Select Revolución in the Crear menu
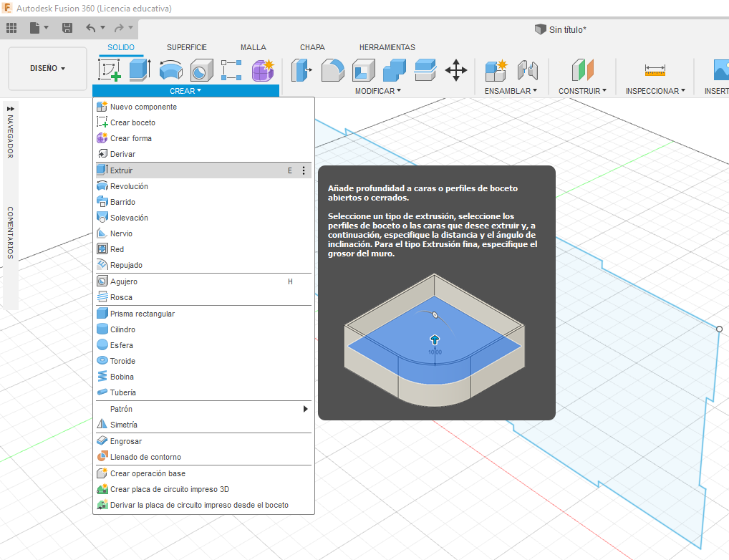Screen dimensions: 729x560 coord(203,186)
